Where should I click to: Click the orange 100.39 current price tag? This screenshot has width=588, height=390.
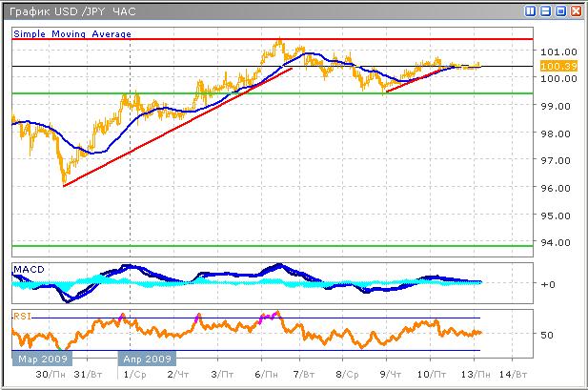pyautogui.click(x=555, y=66)
